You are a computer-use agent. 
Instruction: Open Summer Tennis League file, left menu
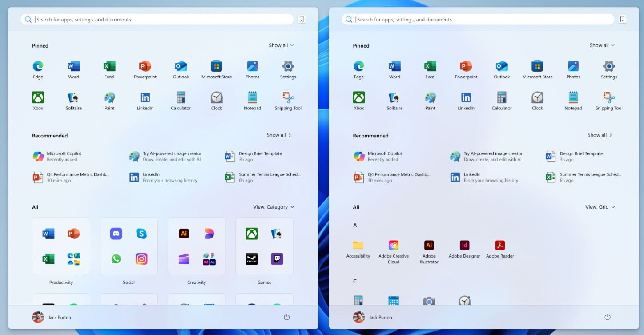(263, 178)
